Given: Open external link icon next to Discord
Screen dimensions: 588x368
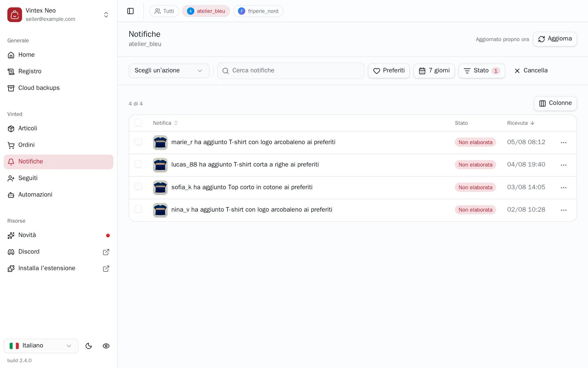Looking at the screenshot, I should pos(106,252).
